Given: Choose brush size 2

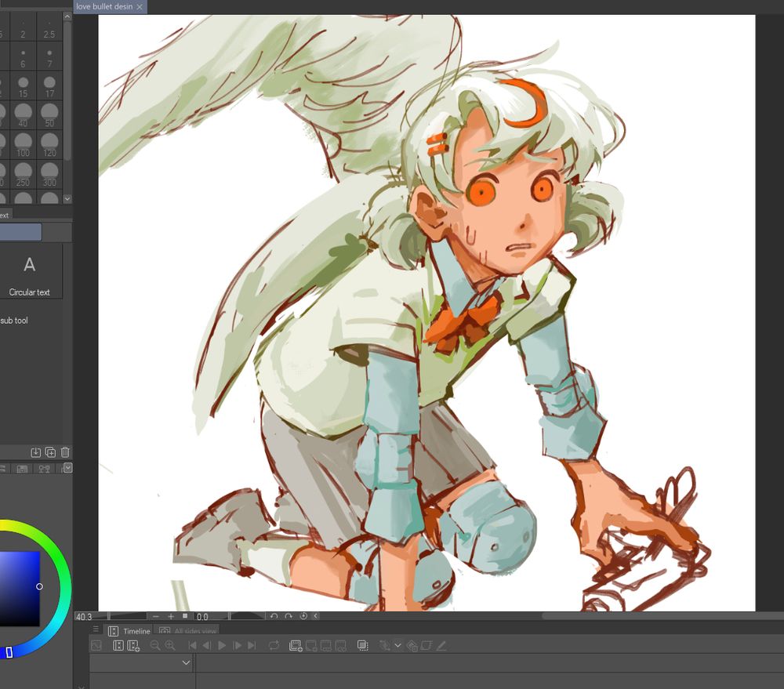Looking at the screenshot, I should point(23,27).
